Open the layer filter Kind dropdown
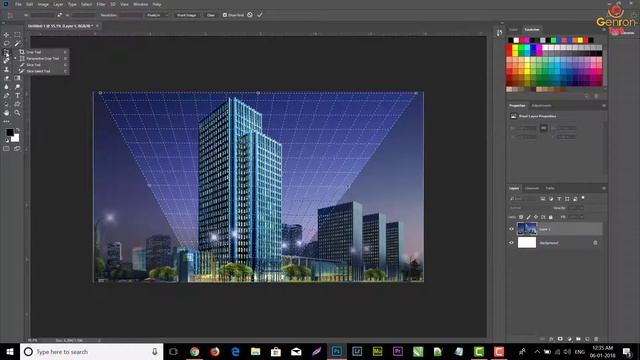The width and height of the screenshot is (640, 360). (x=524, y=199)
